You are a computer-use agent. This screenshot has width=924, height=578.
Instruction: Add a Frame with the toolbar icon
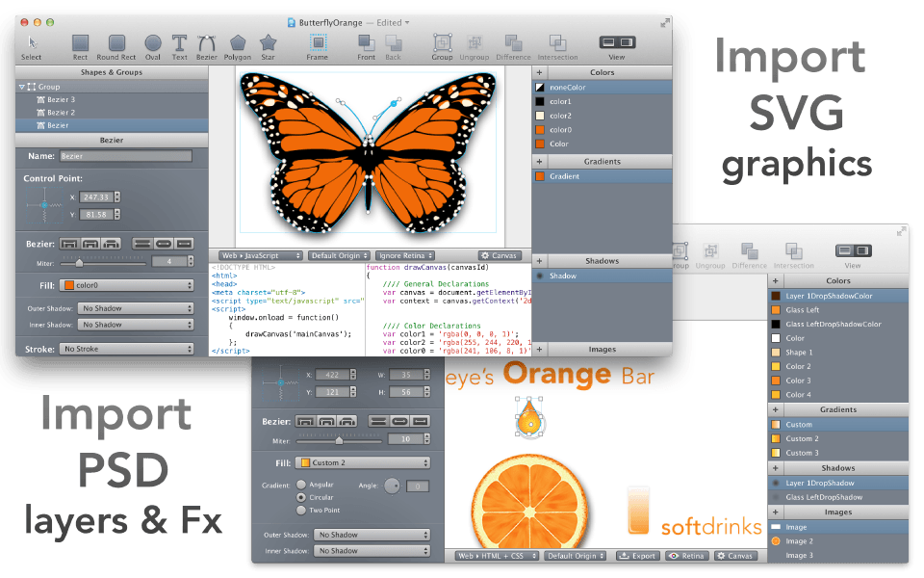318,43
